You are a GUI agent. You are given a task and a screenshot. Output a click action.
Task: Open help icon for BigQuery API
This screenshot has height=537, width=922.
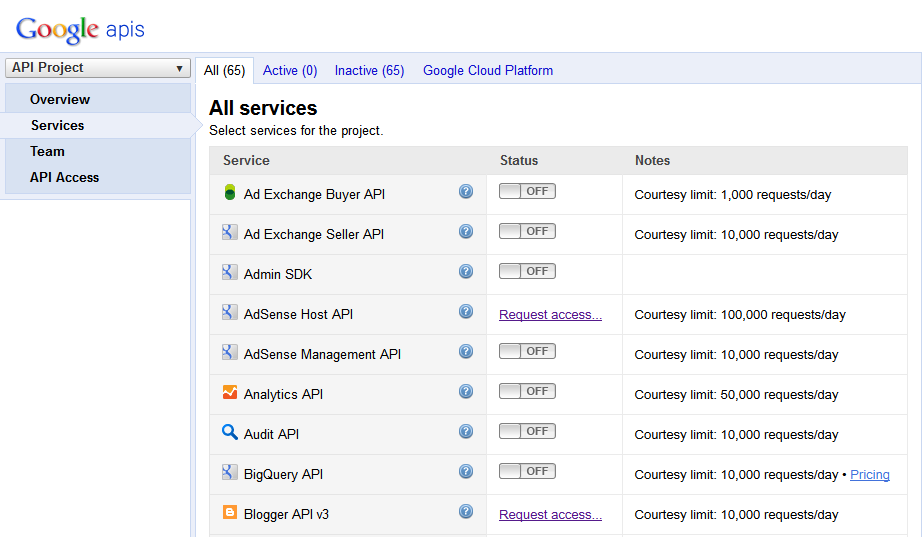[466, 471]
